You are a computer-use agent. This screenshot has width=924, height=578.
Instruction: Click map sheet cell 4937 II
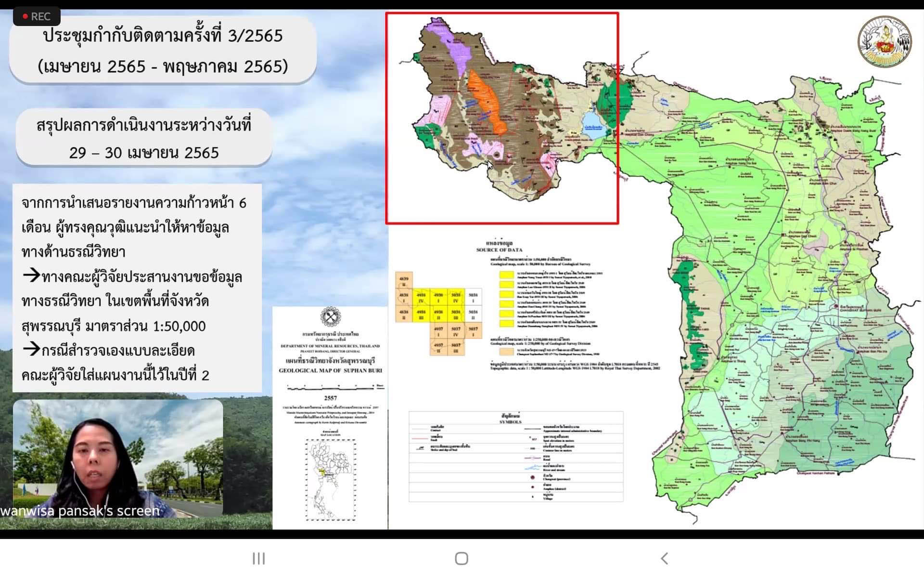pyautogui.click(x=438, y=347)
